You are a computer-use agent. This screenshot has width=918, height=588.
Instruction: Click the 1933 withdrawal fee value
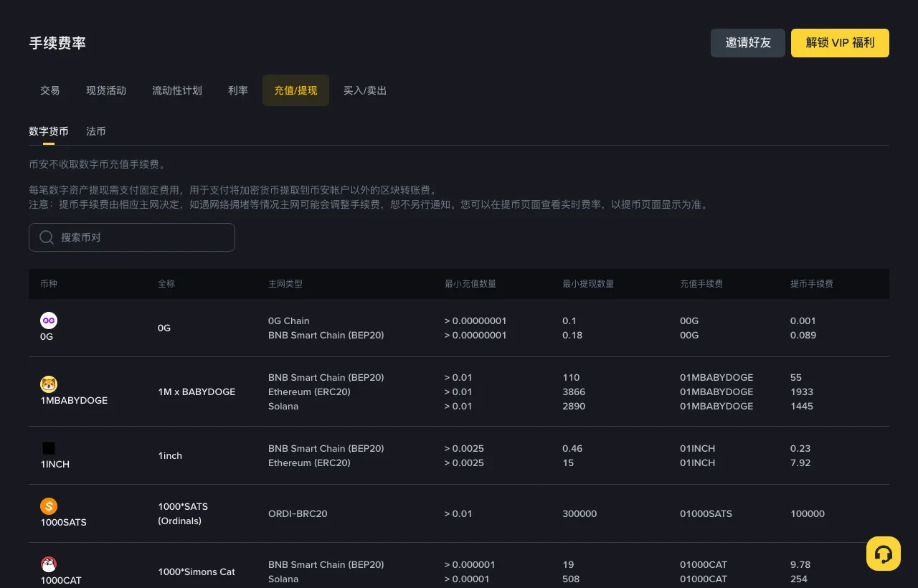tap(802, 392)
